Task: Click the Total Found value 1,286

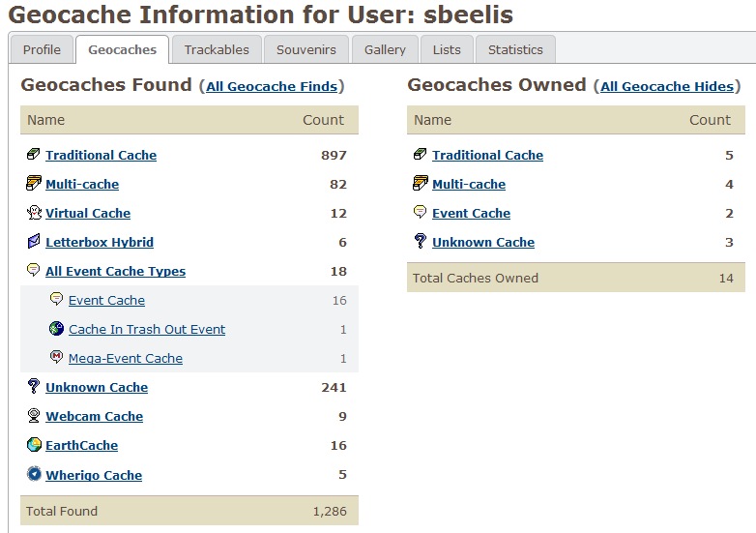Action: [330, 512]
